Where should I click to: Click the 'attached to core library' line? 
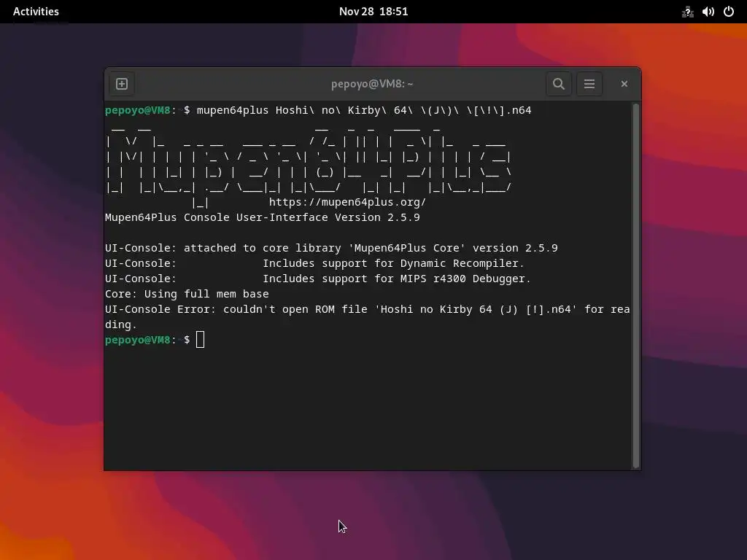331,248
